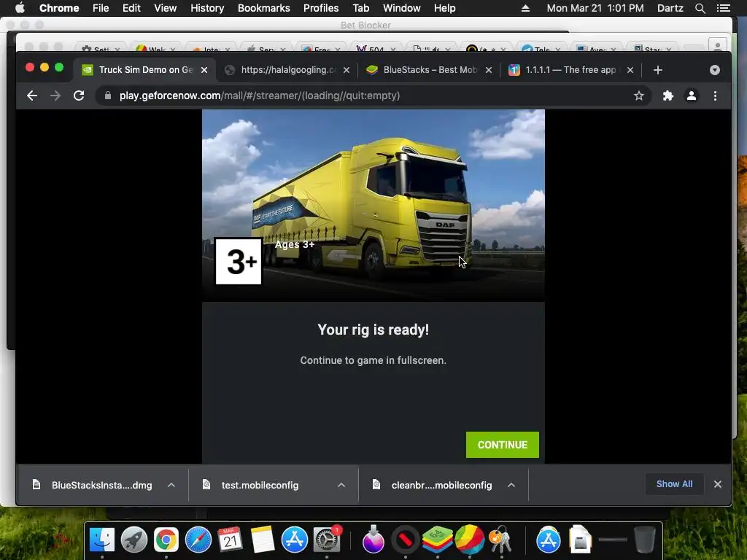Viewport: 747px width, 560px height.
Task: Open Notes from the Dock
Action: pyautogui.click(x=263, y=540)
